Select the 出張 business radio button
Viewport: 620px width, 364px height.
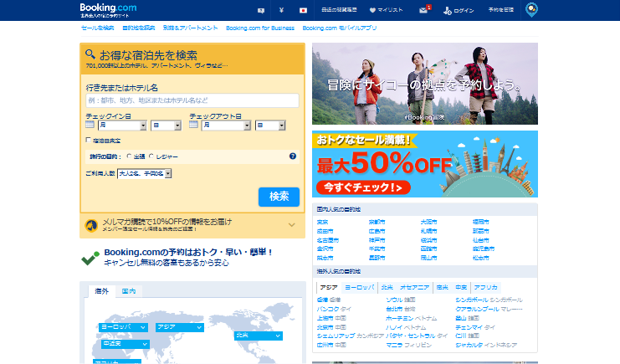click(129, 156)
